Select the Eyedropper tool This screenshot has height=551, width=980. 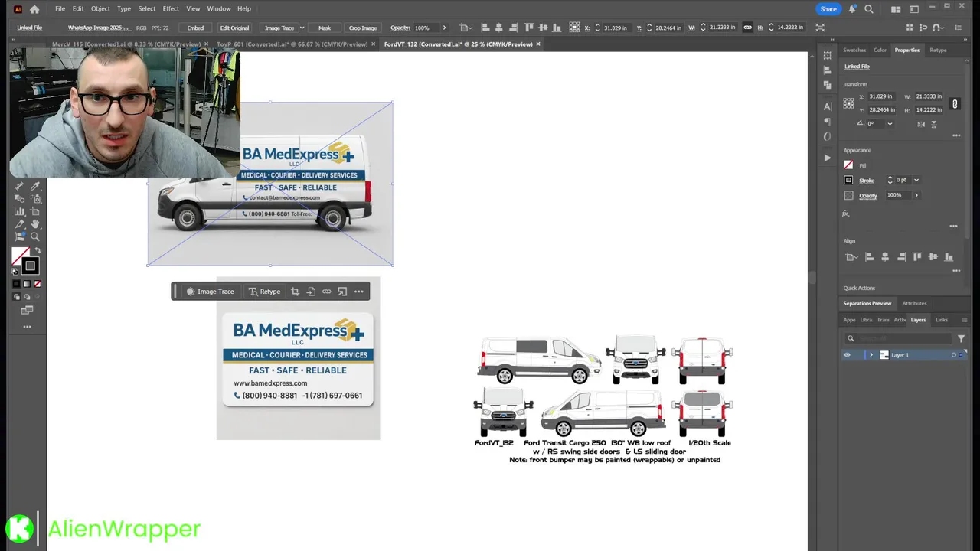35,186
